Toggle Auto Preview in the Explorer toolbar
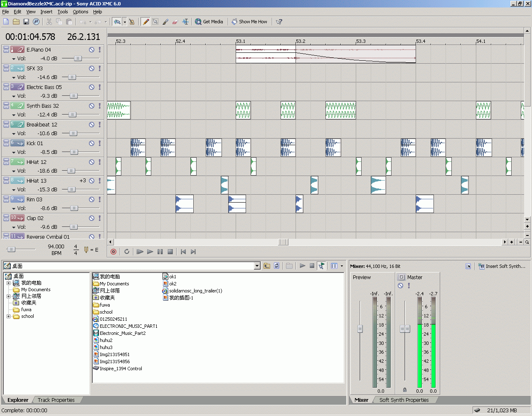The image size is (532, 416). click(x=321, y=266)
